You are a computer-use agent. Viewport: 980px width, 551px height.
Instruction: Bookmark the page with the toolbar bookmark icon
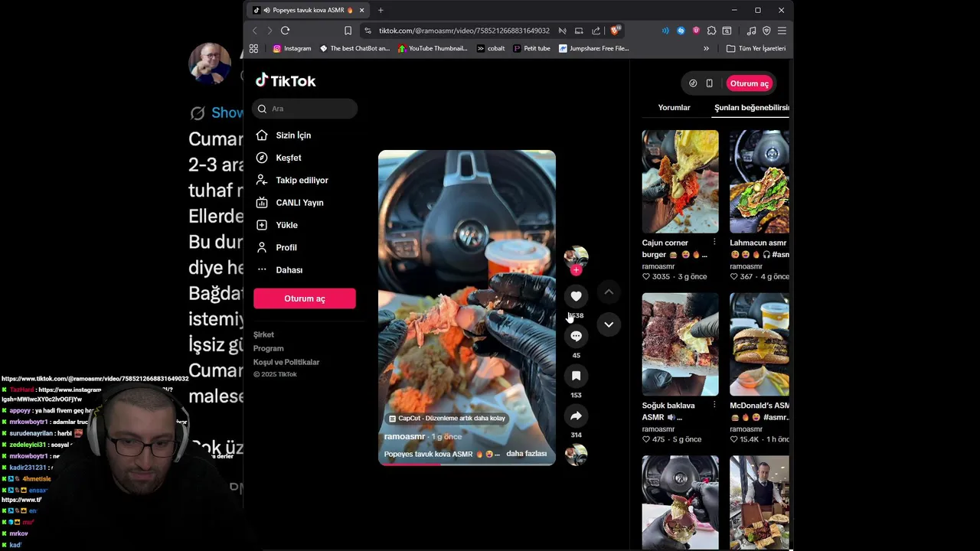tap(348, 31)
